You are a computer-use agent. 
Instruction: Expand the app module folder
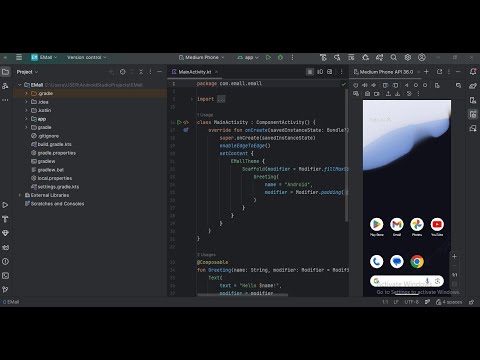26,119
